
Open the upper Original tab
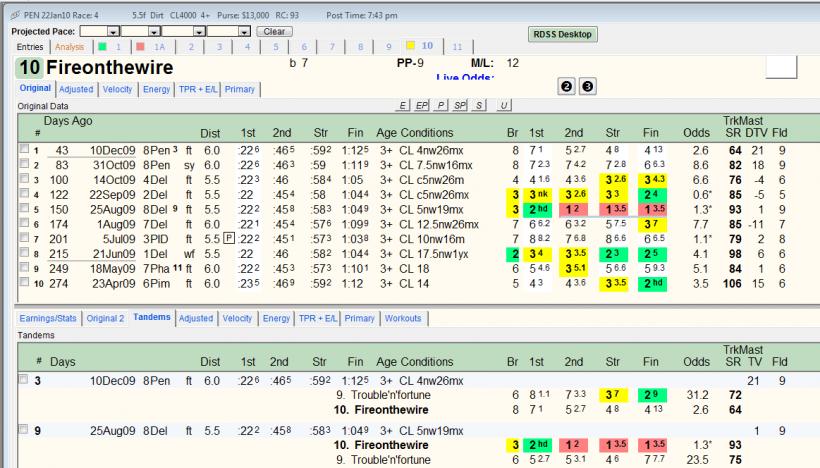click(35, 88)
